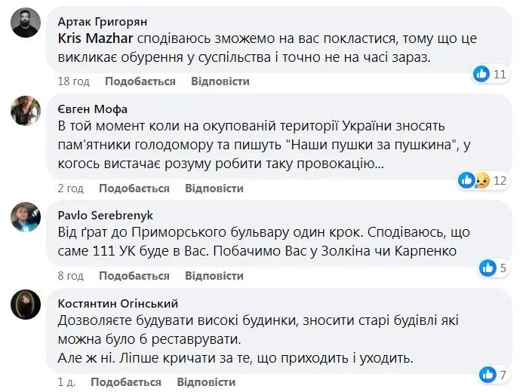Click Pavlo Serebrenyk's avatar photo
Image resolution: width=532 pixels, height=392 pixels.
(x=26, y=217)
